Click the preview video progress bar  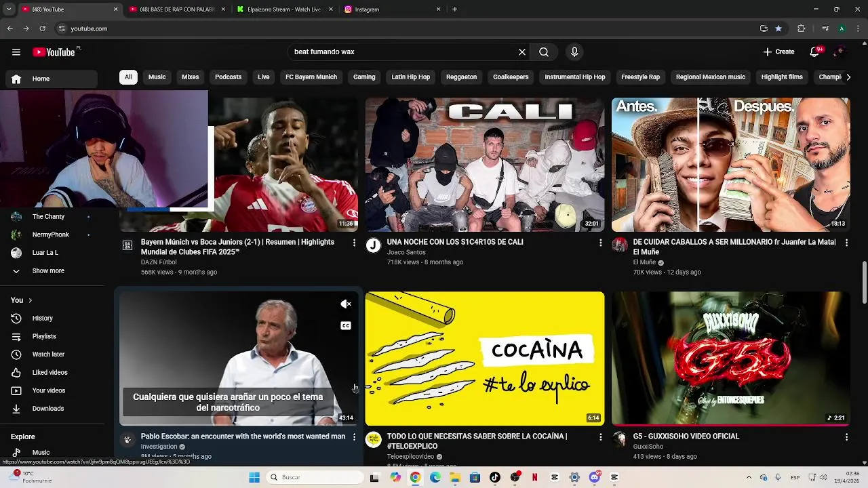click(239, 426)
